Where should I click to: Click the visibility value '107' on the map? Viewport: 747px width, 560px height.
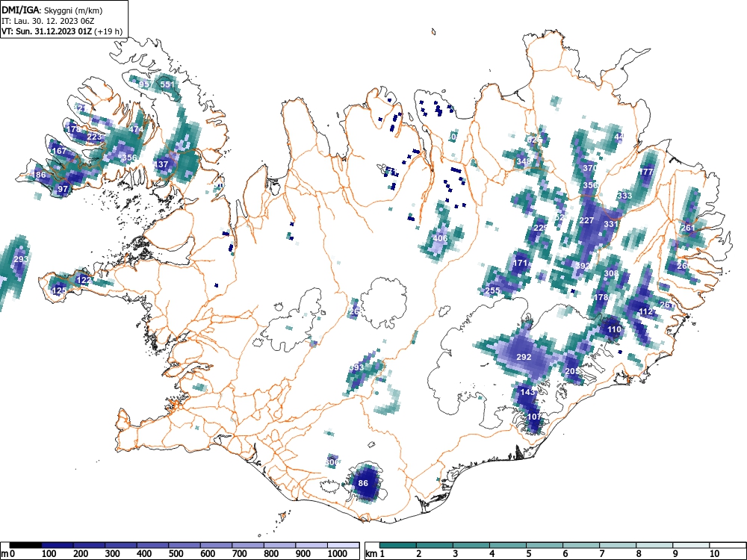click(535, 417)
